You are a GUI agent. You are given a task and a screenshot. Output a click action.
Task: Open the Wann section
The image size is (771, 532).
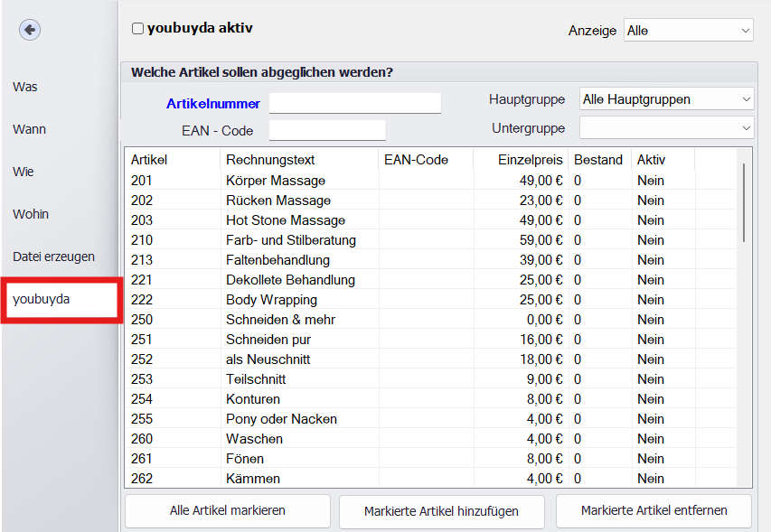[x=30, y=129]
